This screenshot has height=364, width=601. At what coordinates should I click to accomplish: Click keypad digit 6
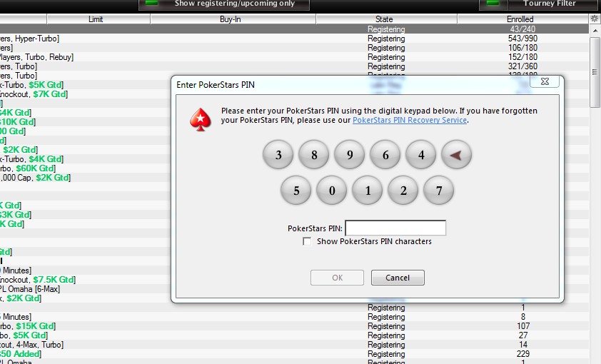point(385,155)
